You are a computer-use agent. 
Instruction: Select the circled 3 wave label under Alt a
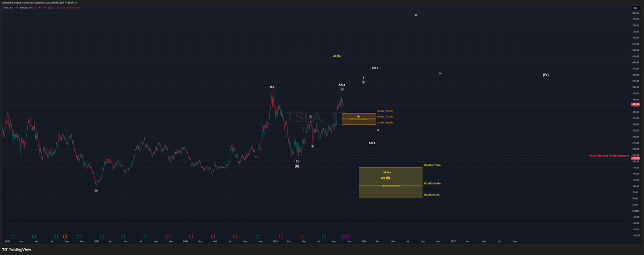pos(342,89)
